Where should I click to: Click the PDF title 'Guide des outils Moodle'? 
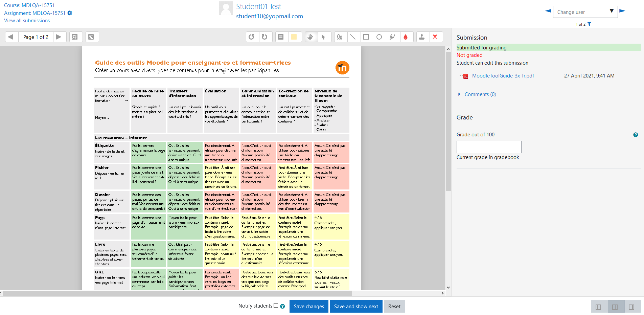coord(193,63)
